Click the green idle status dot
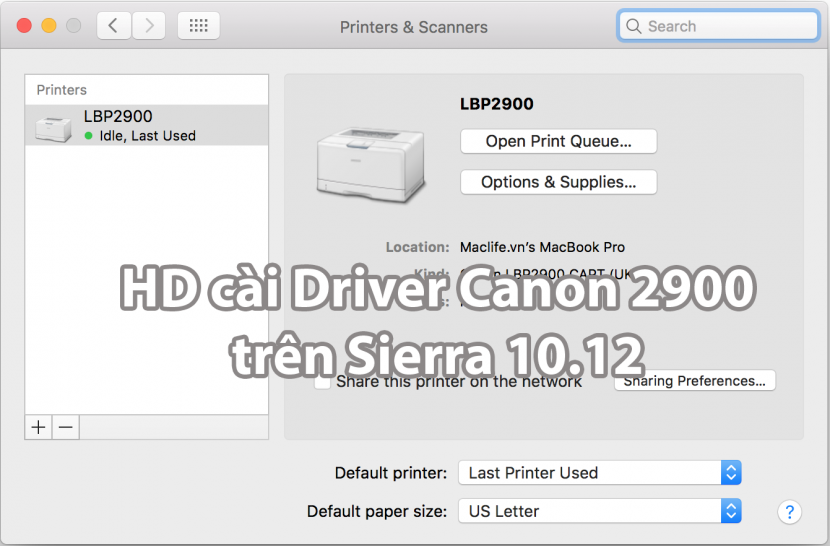 tap(89, 136)
